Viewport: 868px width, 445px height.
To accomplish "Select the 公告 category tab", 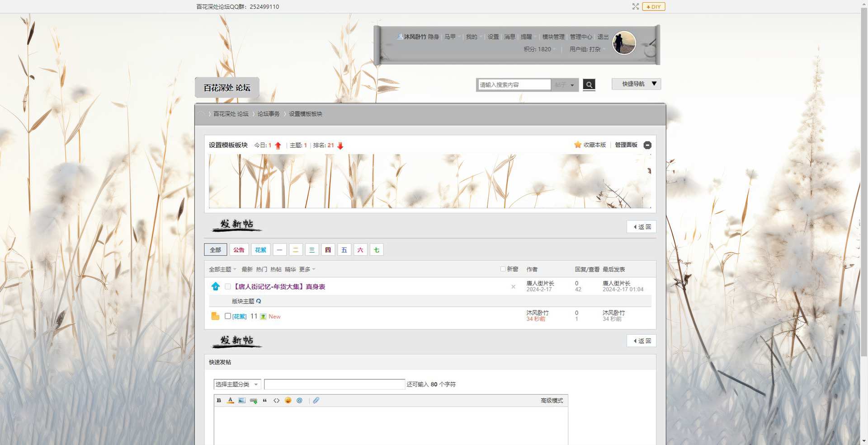I will [x=239, y=250].
